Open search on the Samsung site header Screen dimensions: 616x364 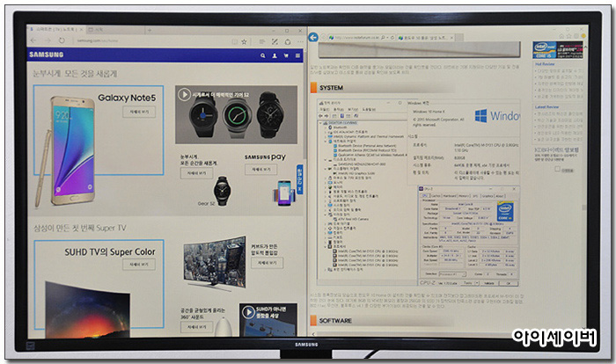point(263,55)
